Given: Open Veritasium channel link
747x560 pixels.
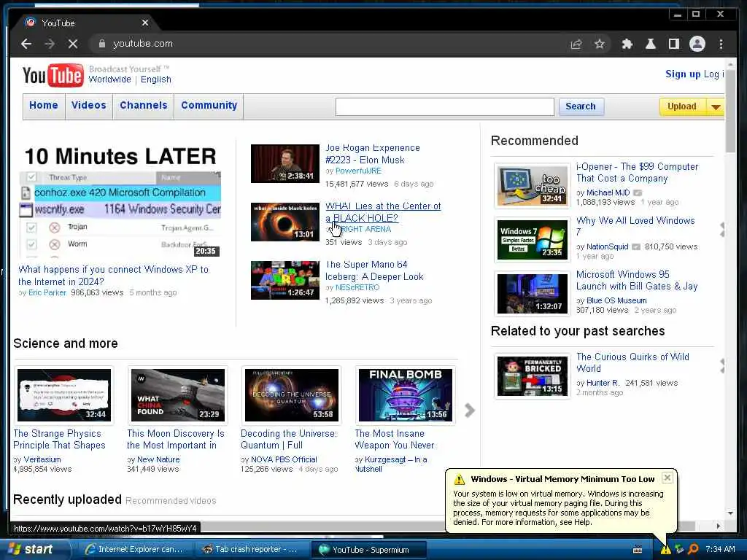Looking at the screenshot, I should click(x=42, y=459).
